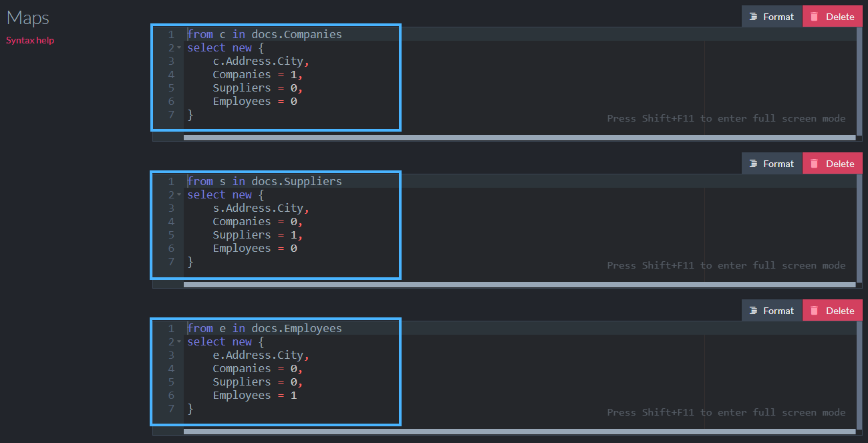Place cursor on 'from e in docs.Employees' line
868x443 pixels.
pyautogui.click(x=265, y=328)
